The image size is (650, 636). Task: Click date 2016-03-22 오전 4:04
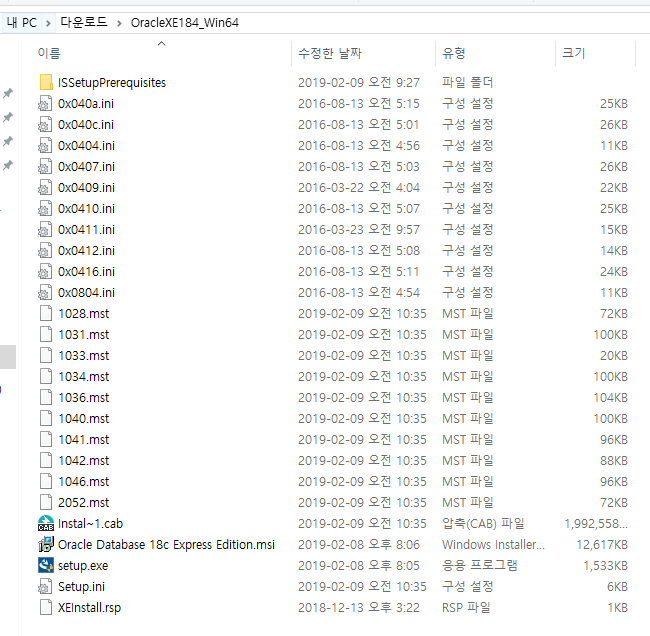[x=359, y=188]
